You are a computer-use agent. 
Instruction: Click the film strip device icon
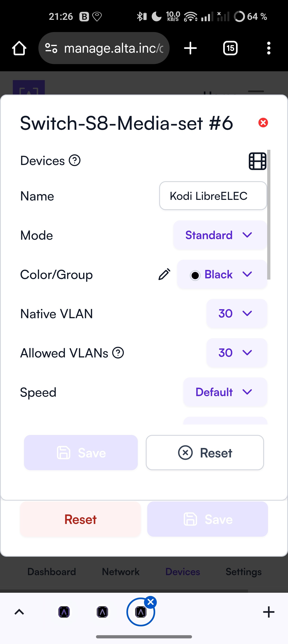[258, 161]
